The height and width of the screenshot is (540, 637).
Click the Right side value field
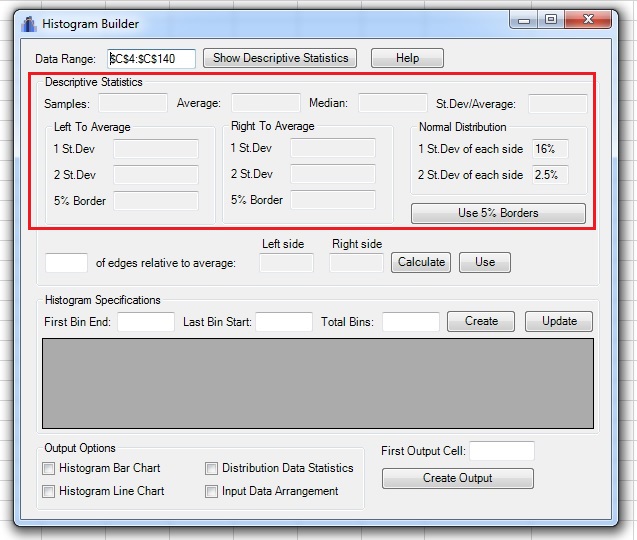click(356, 263)
